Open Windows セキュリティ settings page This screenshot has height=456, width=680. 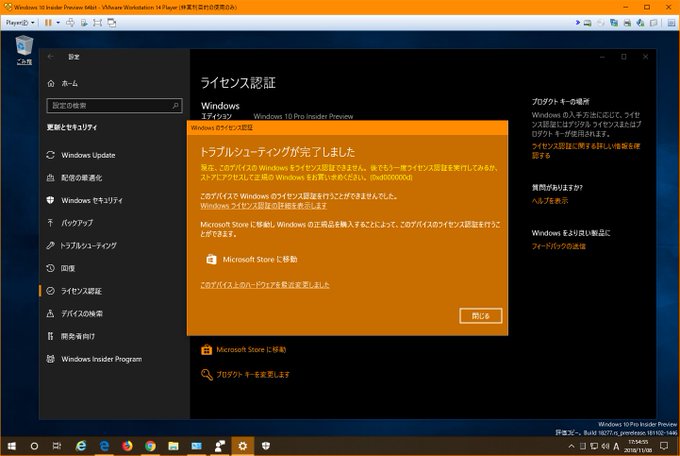[x=85, y=200]
